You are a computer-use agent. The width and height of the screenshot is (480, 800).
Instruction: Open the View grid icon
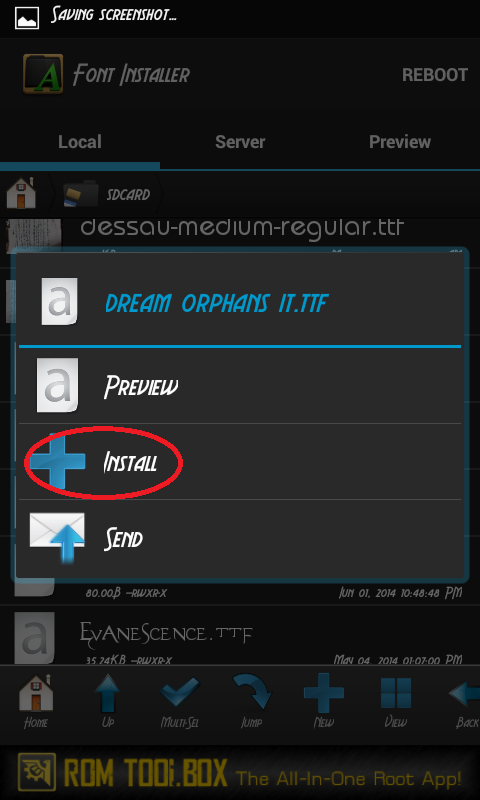[x=396, y=702]
